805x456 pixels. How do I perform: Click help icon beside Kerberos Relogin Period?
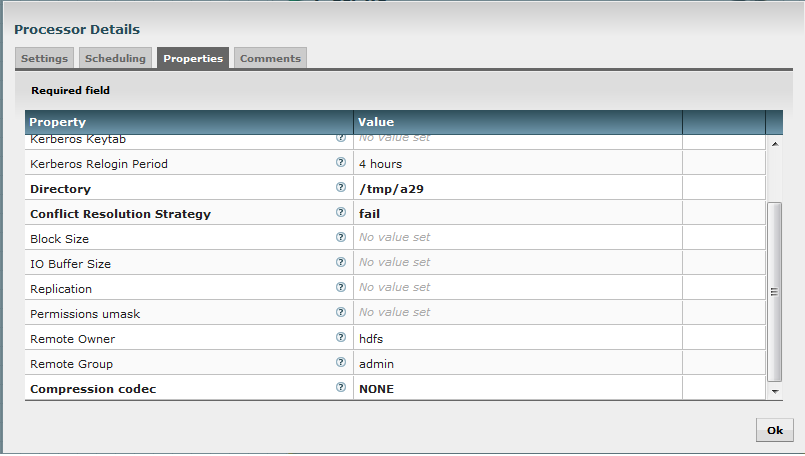(341, 163)
